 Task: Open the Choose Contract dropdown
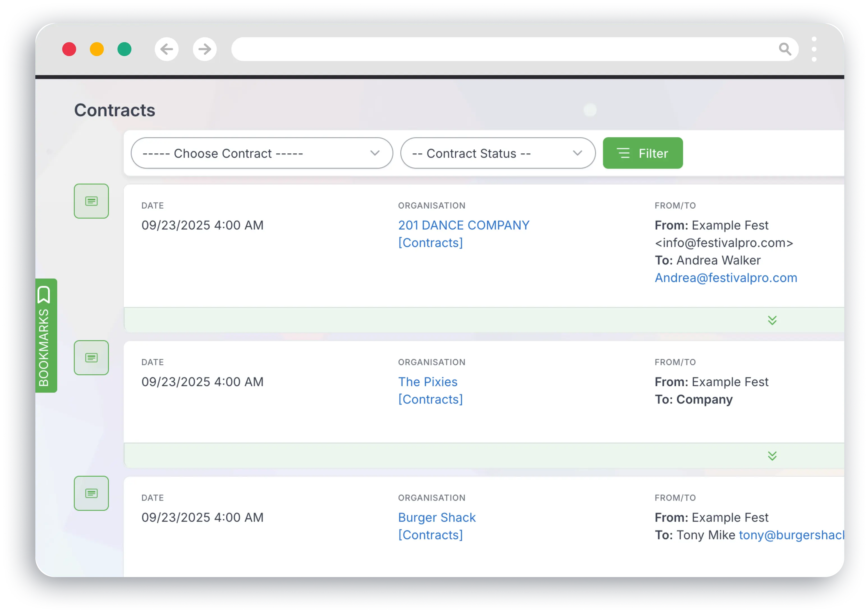262,153
